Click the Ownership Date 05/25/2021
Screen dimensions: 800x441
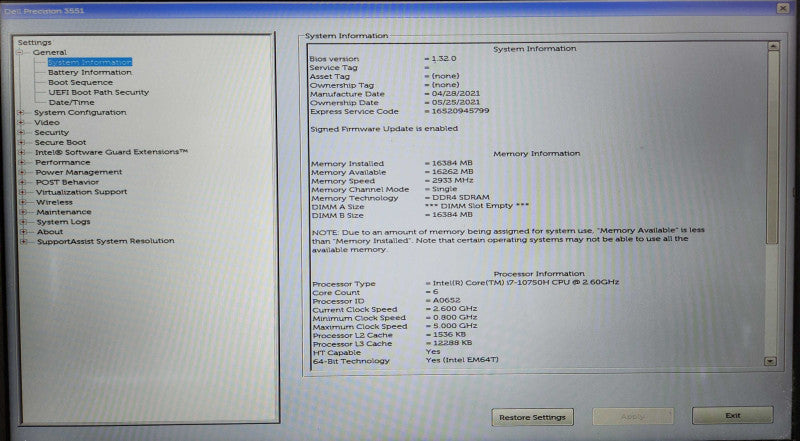coord(456,102)
